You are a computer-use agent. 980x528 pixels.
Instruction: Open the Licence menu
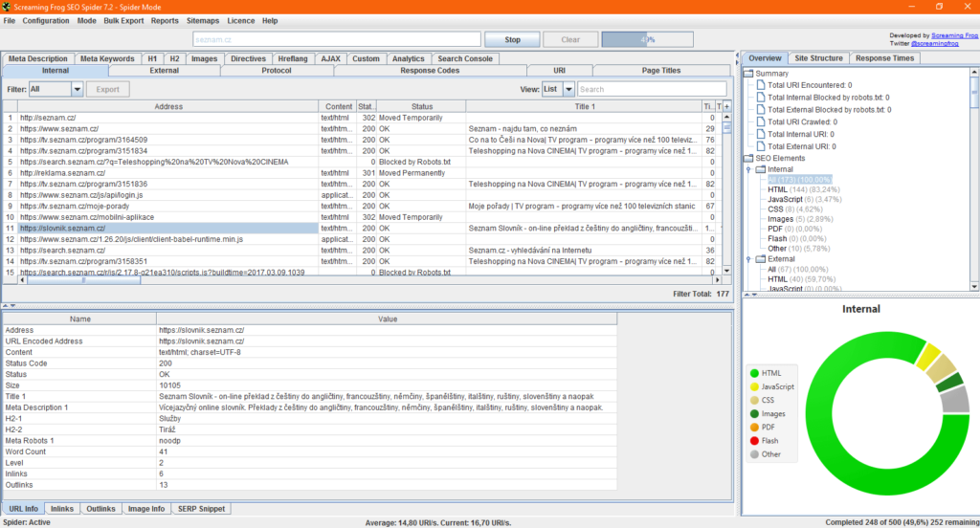coord(240,21)
